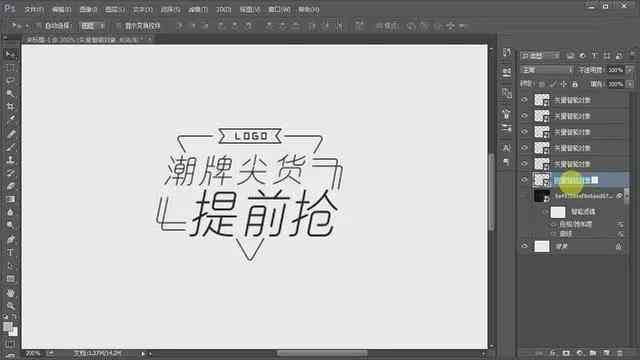Screen dimensions: 640x360
Task: Select the Hand tool
Action: click(10, 293)
